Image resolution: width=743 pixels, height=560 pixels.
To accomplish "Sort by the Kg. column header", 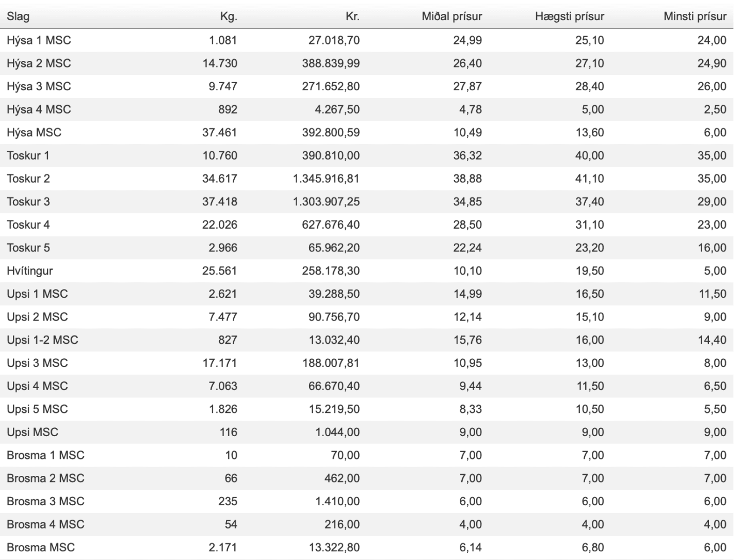I will (x=229, y=17).
